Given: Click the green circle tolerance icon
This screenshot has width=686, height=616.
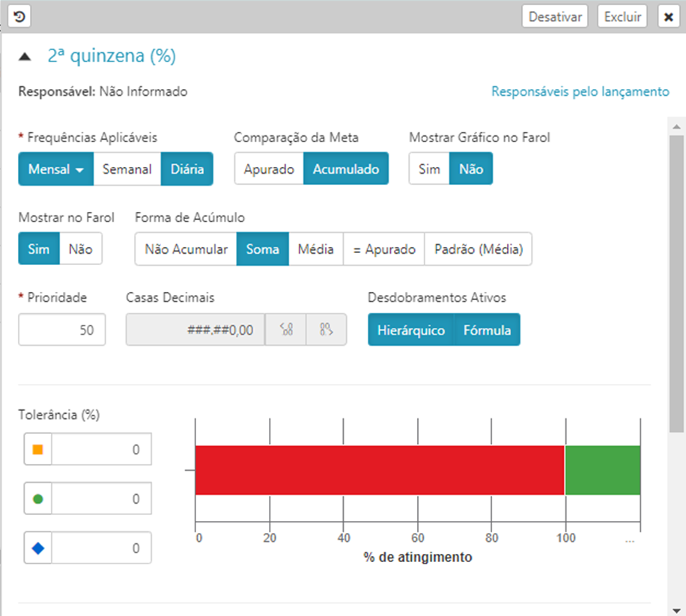Looking at the screenshot, I should pyautogui.click(x=38, y=498).
